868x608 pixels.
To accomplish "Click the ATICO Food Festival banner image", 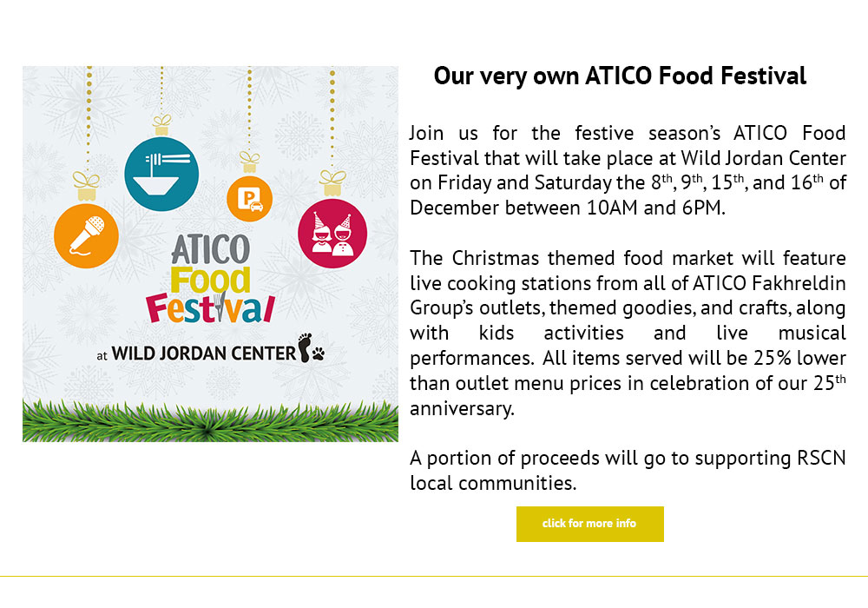I will 210,254.
